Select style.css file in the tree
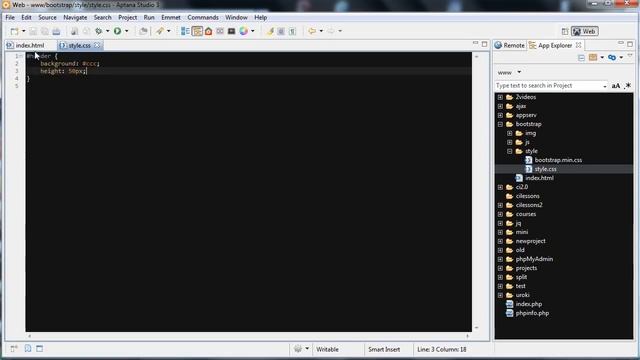The width and height of the screenshot is (640, 360). (x=545, y=169)
